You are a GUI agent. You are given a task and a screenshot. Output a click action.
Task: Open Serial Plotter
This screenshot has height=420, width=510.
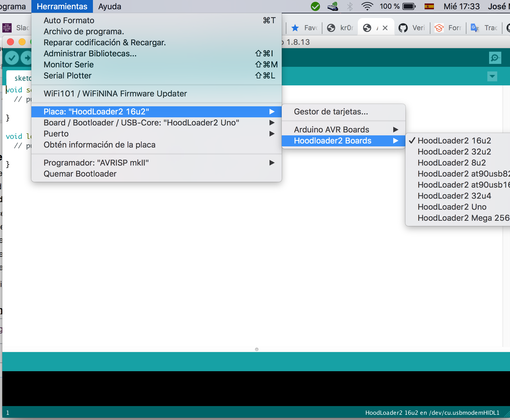pos(157,76)
